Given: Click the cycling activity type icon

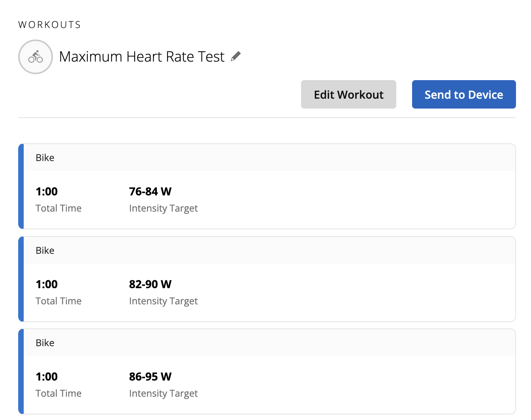Looking at the screenshot, I should pyautogui.click(x=36, y=57).
